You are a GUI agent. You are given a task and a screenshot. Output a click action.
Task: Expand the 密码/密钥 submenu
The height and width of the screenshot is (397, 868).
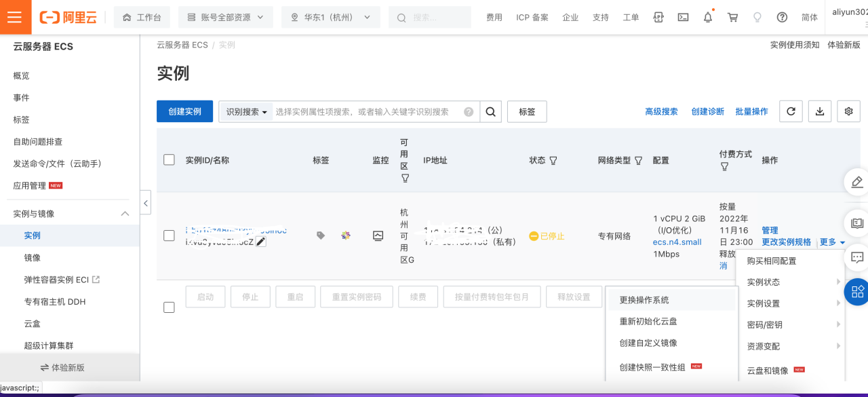point(790,325)
